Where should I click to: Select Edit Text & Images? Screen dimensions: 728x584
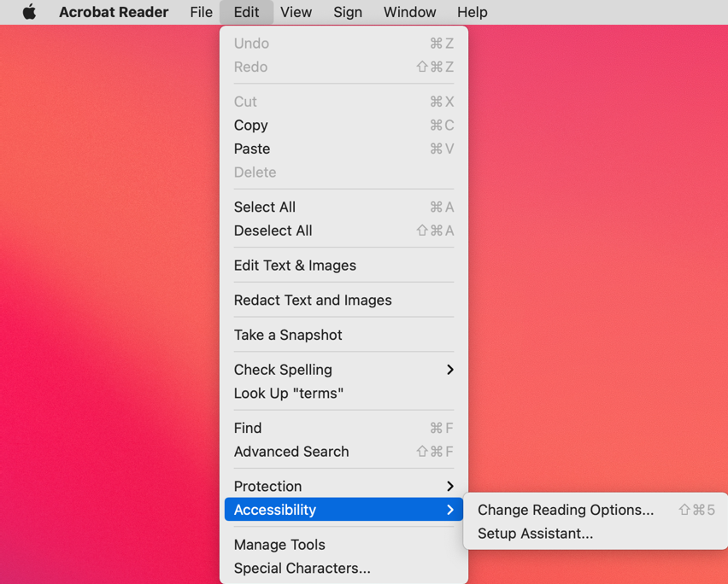[343, 266]
